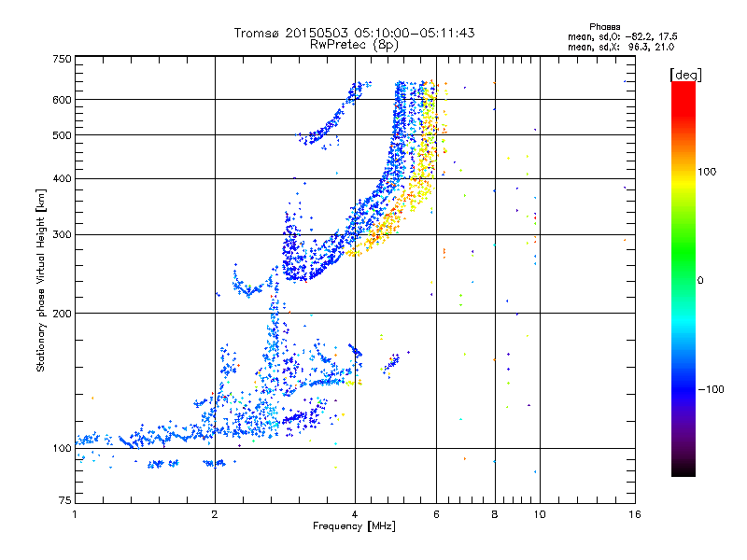This screenshot has height=560, width=747.
Task: Click the y-axis tick label '750'
Action: pyautogui.click(x=62, y=59)
